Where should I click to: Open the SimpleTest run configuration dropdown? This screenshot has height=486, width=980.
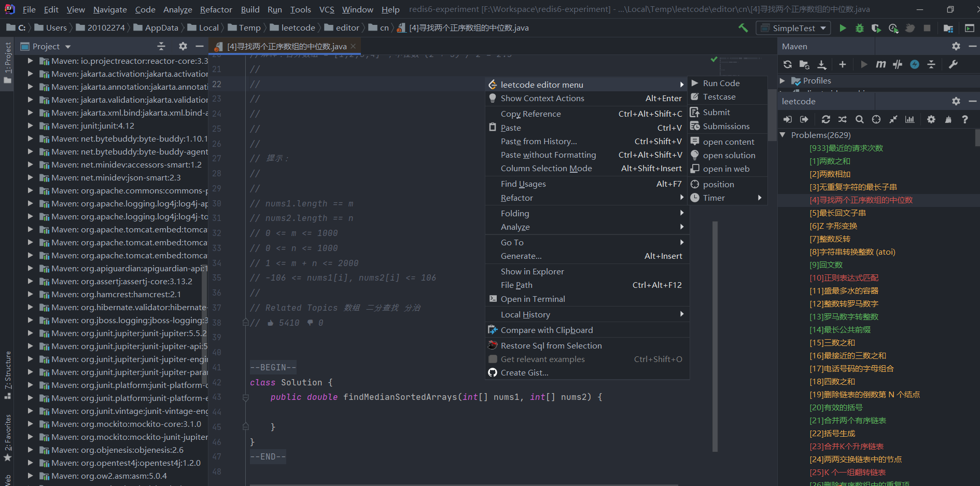(794, 28)
